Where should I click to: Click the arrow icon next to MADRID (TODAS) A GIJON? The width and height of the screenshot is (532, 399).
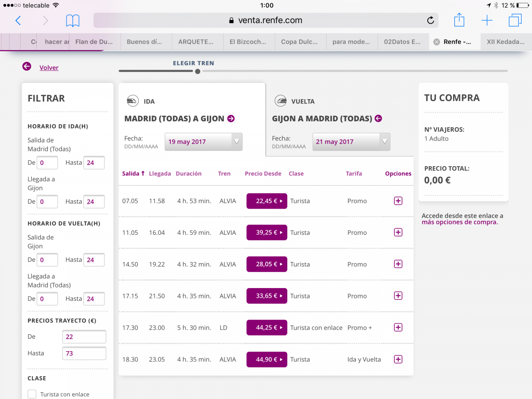231,118
